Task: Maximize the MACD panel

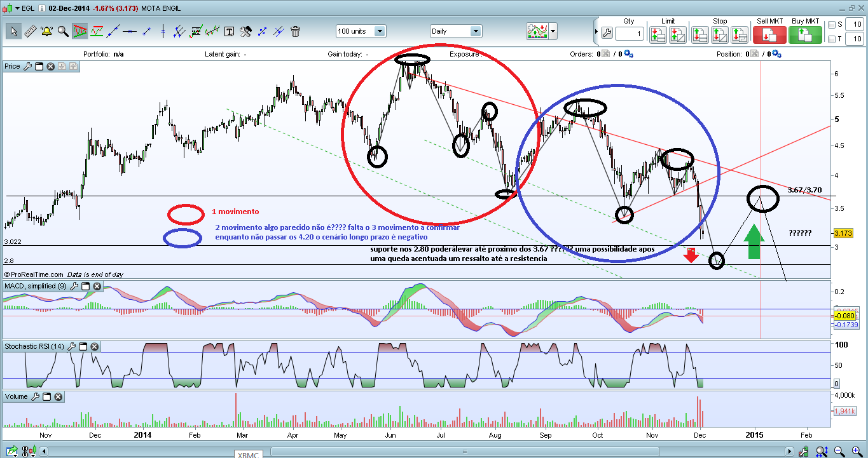Action: click(x=85, y=286)
